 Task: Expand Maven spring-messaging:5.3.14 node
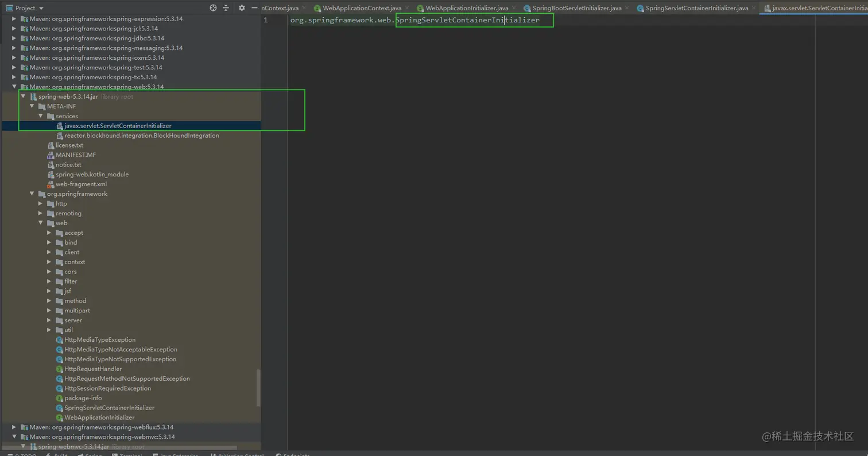pos(14,48)
